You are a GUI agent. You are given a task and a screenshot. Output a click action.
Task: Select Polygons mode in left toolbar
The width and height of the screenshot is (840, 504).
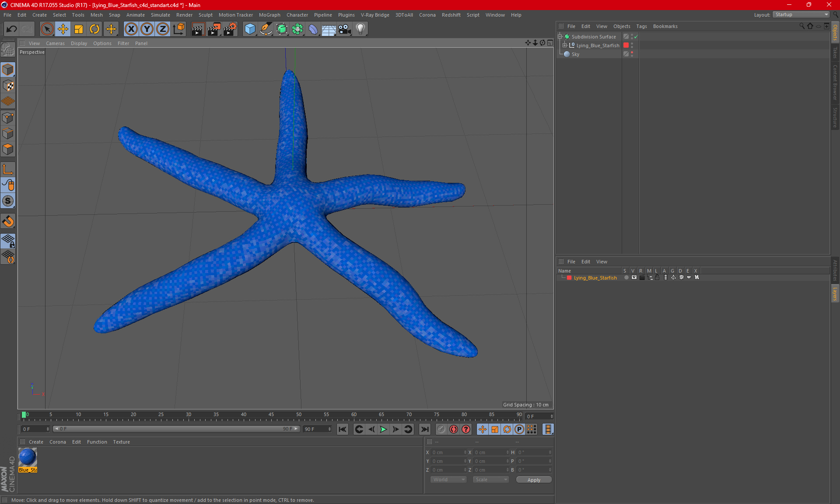coord(8,149)
